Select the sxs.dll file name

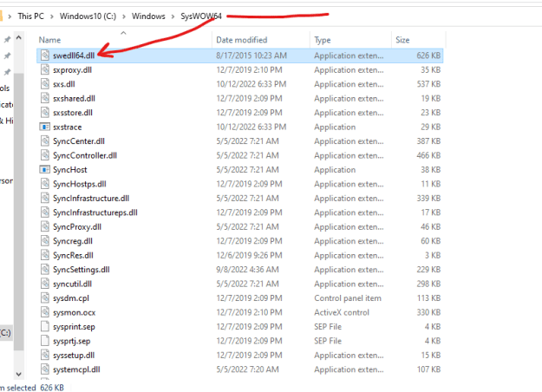(x=64, y=84)
